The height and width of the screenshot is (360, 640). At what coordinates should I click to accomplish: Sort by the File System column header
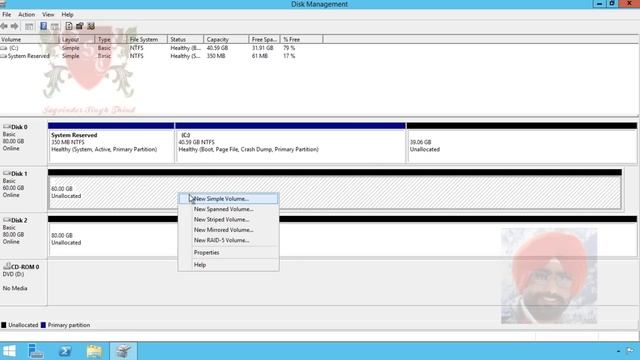point(147,40)
